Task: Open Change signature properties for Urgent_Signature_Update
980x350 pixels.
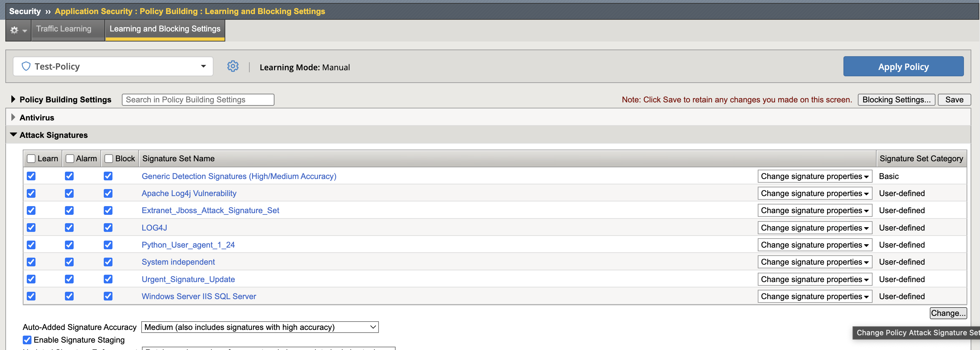Action: coord(815,279)
